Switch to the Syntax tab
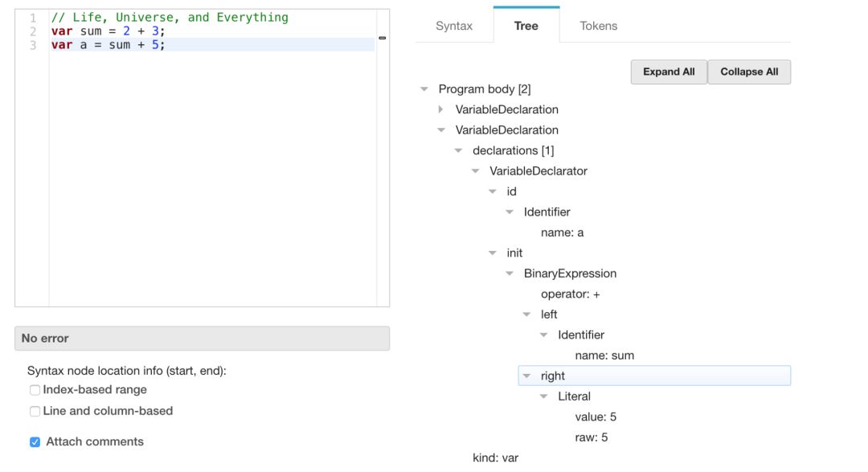 tap(452, 25)
